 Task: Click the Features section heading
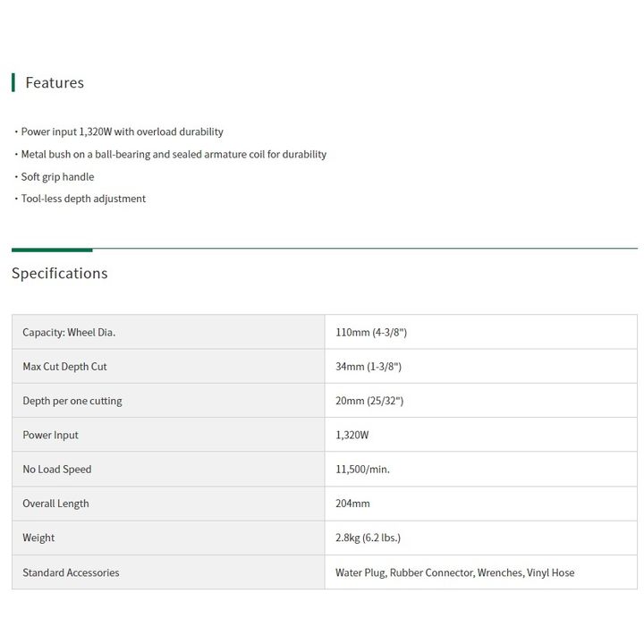point(55,82)
